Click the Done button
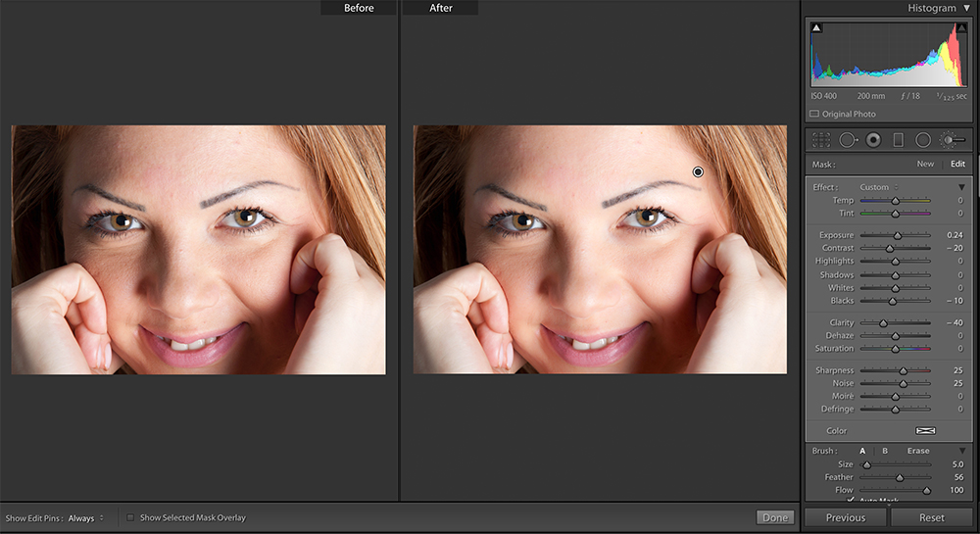Screen dimensions: 980x534 775,517
